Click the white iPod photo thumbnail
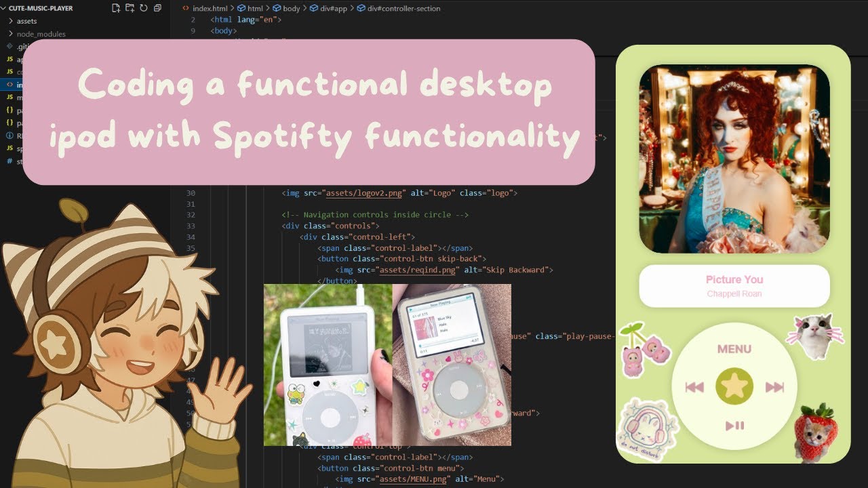 pyautogui.click(x=328, y=365)
